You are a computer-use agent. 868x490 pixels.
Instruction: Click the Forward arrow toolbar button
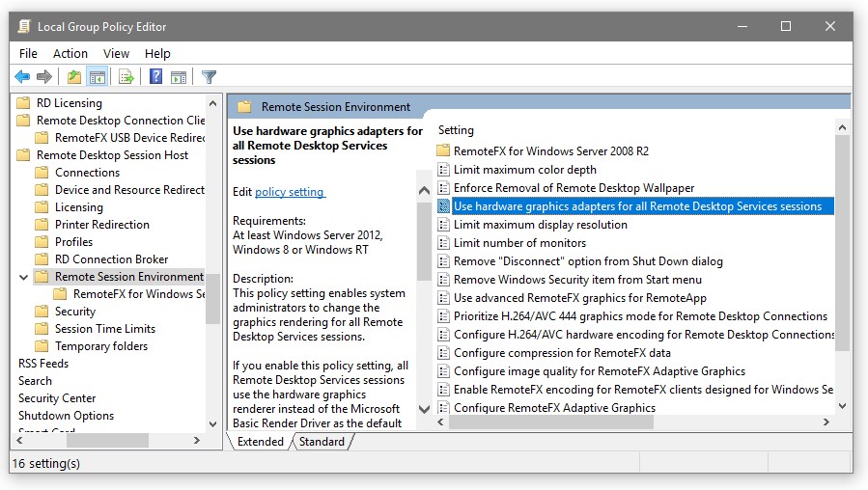point(44,77)
